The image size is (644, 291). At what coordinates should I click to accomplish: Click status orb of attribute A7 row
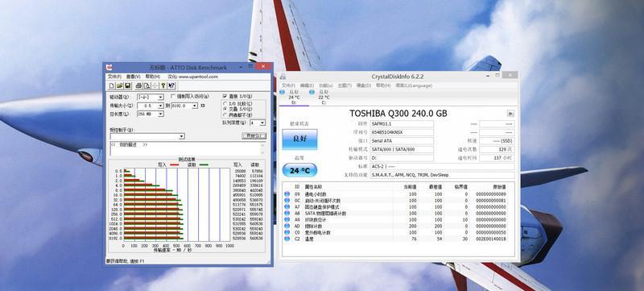coord(287,206)
